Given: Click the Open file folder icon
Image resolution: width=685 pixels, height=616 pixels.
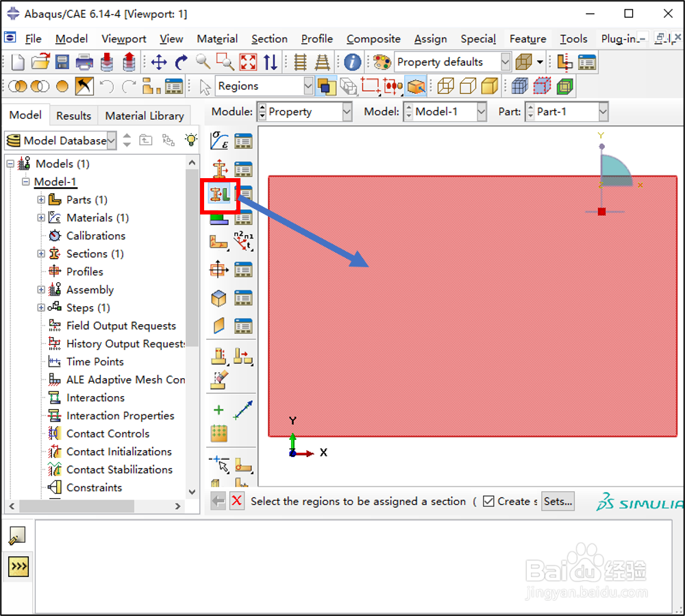Looking at the screenshot, I should pyautogui.click(x=40, y=62).
